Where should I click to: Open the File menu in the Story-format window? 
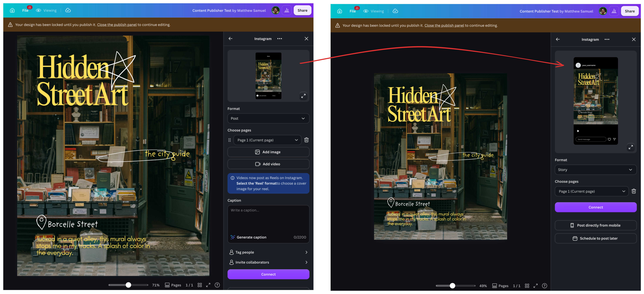353,11
